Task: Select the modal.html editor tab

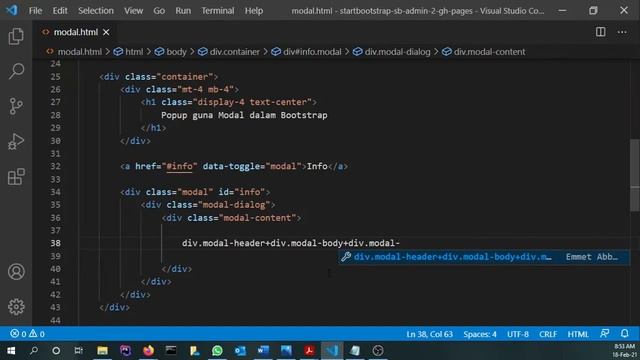Action: pos(76,32)
